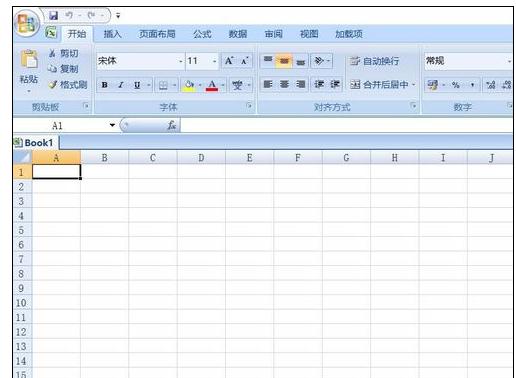Save workbook with quick access Save icon

click(53, 15)
